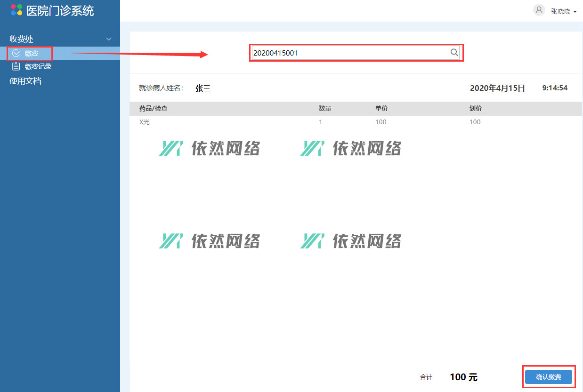Open the 缴费记录 sidebar menu label
Screen dimensions: 583x392
click(38, 66)
